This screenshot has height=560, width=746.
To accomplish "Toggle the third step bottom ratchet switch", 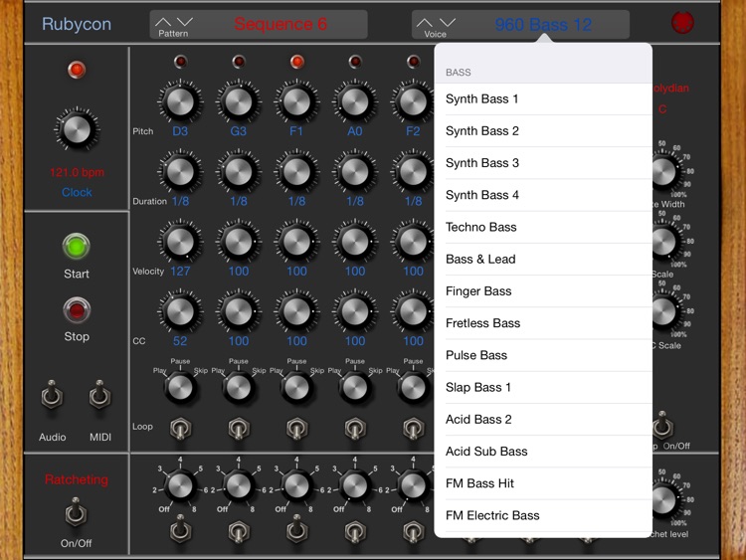I will [x=296, y=529].
